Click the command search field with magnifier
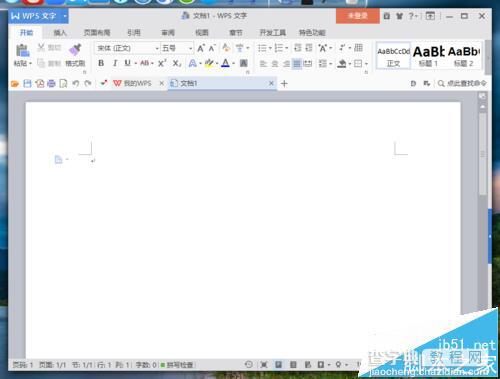 pyautogui.click(x=462, y=83)
